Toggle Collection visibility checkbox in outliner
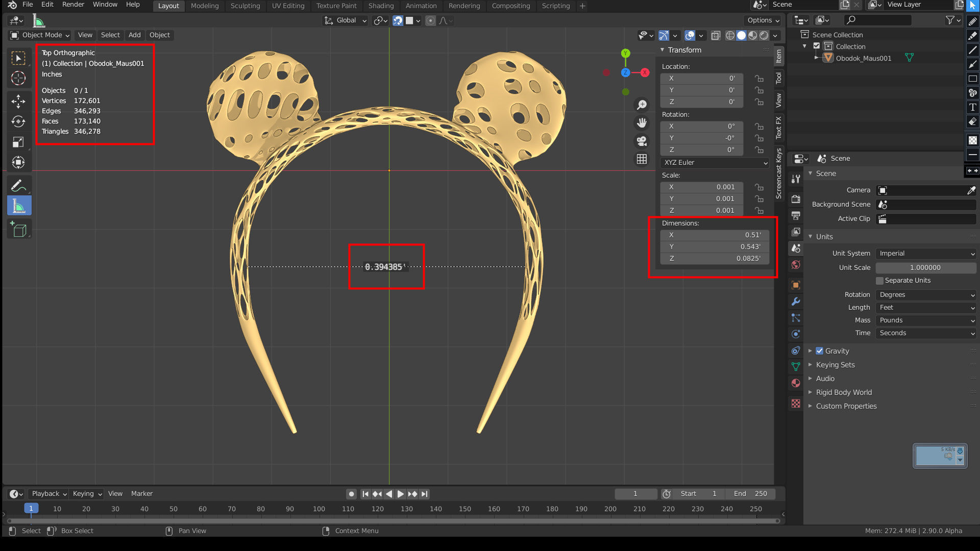Screen dimensions: 980x551 817,46
